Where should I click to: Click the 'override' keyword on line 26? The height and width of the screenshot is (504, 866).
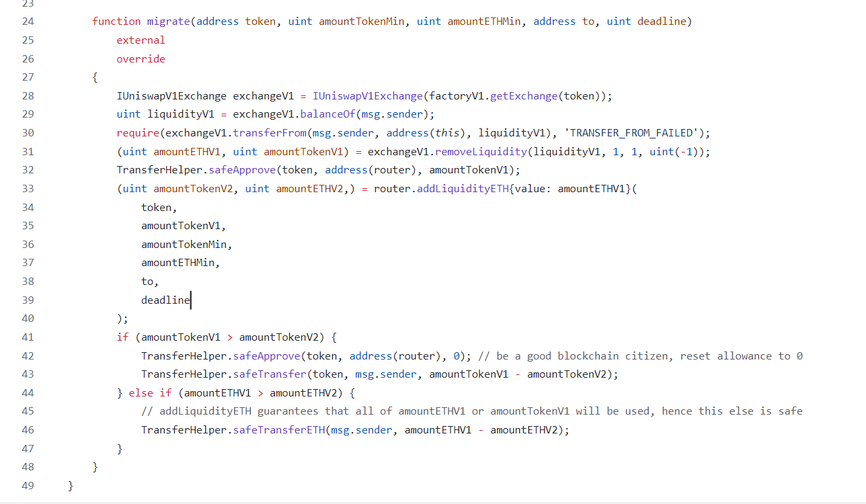[141, 59]
